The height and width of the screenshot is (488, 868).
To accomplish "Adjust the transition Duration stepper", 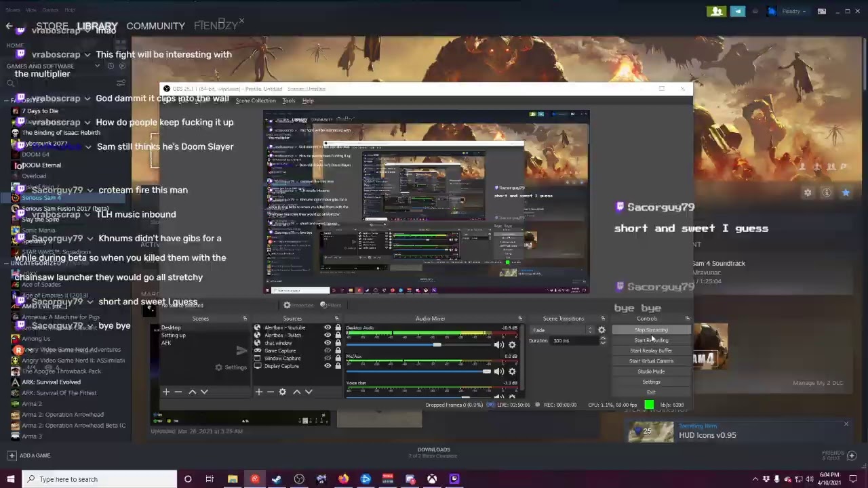I will pos(603,340).
